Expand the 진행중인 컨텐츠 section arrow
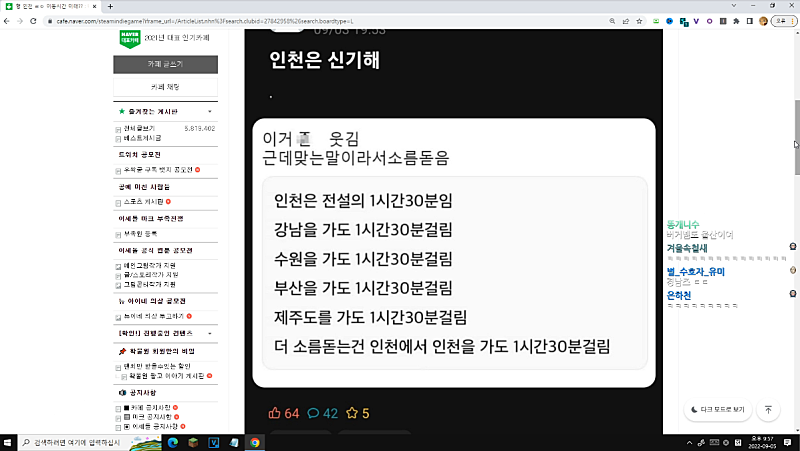 [210, 333]
